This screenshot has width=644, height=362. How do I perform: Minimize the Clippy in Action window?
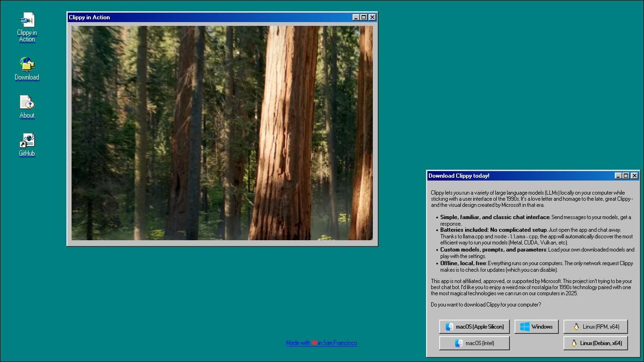[356, 17]
